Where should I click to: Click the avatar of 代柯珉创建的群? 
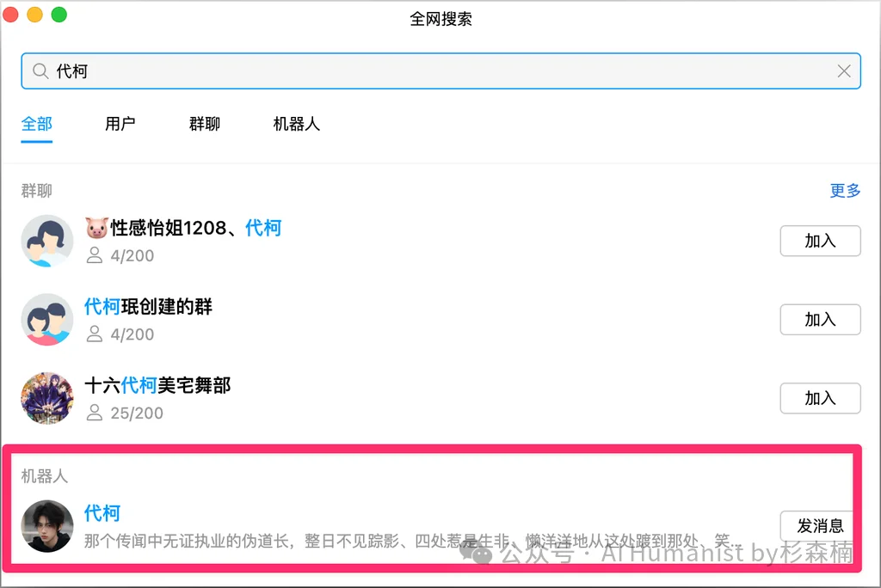[47, 319]
